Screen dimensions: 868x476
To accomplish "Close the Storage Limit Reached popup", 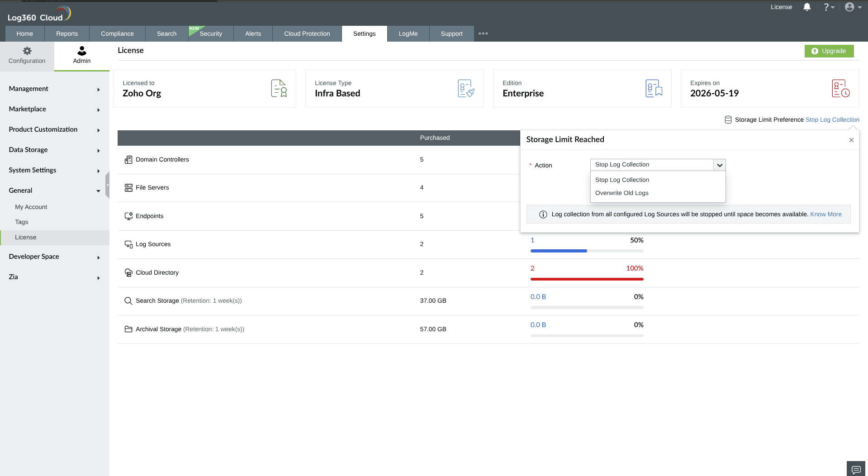I will tap(851, 140).
